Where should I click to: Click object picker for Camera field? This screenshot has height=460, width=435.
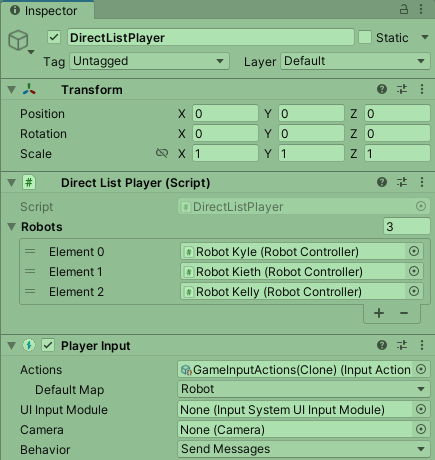tap(421, 429)
